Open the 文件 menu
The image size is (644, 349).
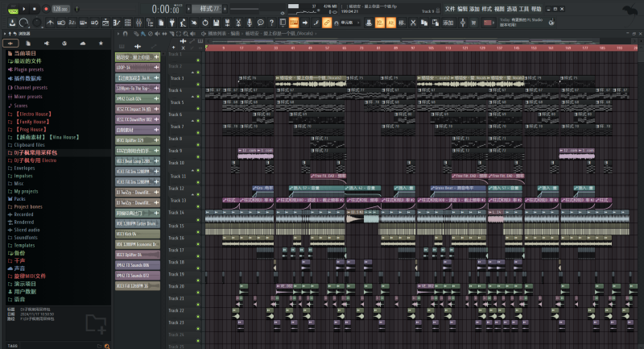point(450,9)
